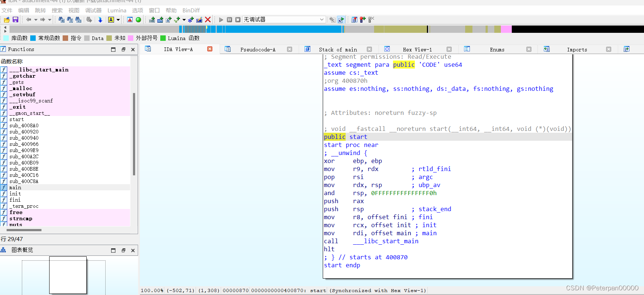This screenshot has height=295, width=644.
Task: Open the 调试器 menu
Action: (94, 10)
